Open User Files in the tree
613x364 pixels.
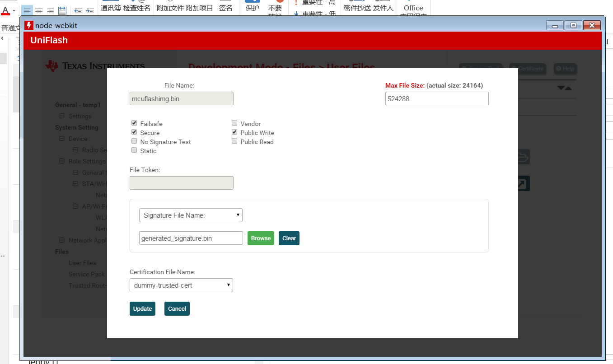[82, 263]
